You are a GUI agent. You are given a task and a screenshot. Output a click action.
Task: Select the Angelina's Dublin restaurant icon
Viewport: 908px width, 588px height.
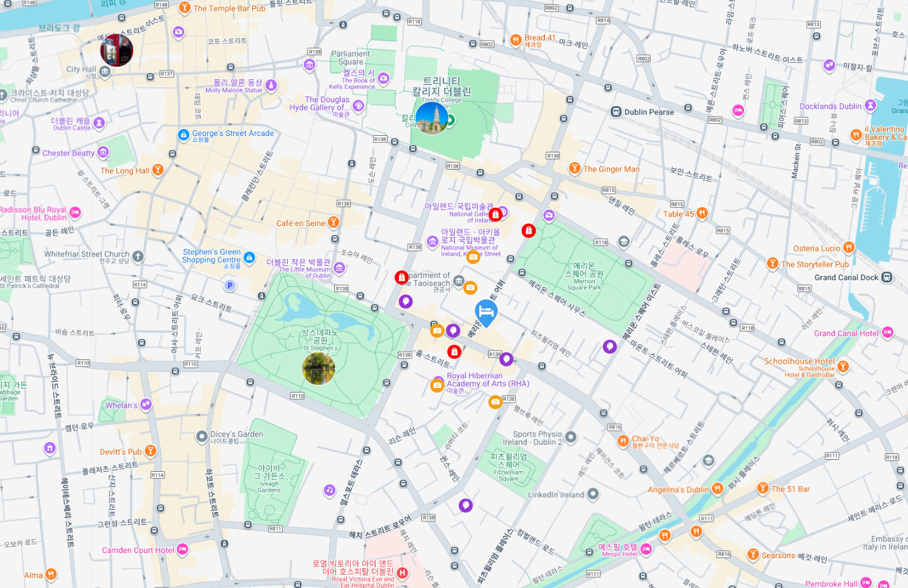coord(717,488)
